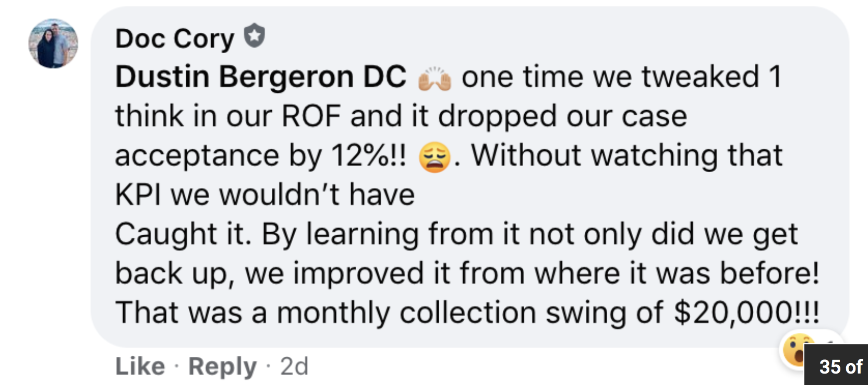Click the 'Caught it.' sentence start
Image resolution: width=868 pixels, height=385 pixels.
[x=183, y=234]
